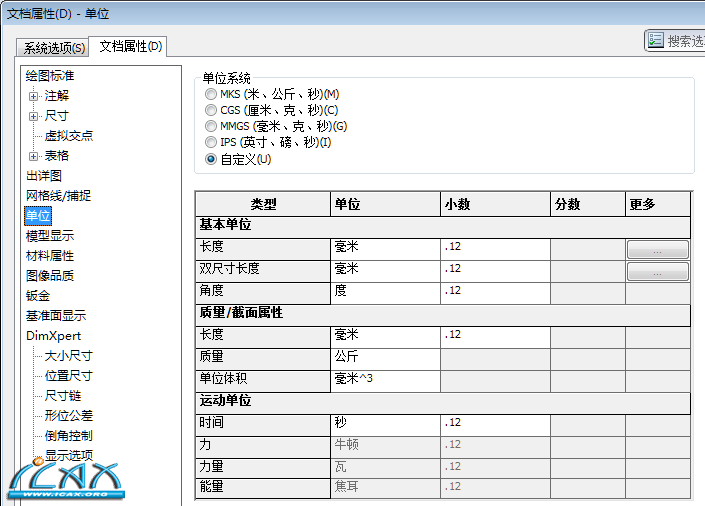Screen dimensions: 705x506
Task: Select IPS (英寸、磅、秒) unit system
Action: [x=210, y=142]
